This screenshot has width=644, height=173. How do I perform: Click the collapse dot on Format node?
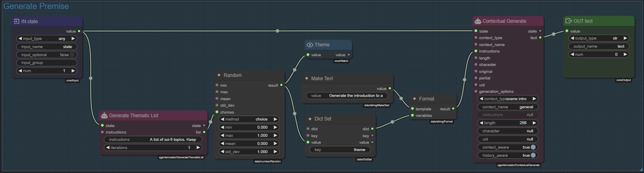(414, 99)
